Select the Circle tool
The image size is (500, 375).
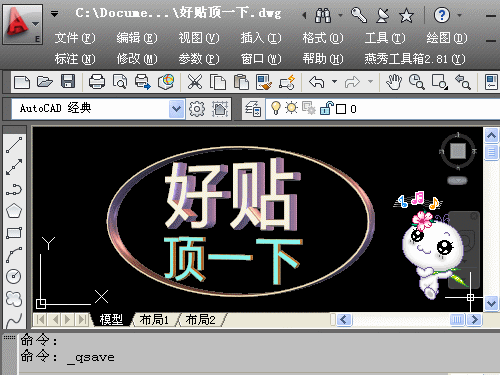pyautogui.click(x=14, y=276)
